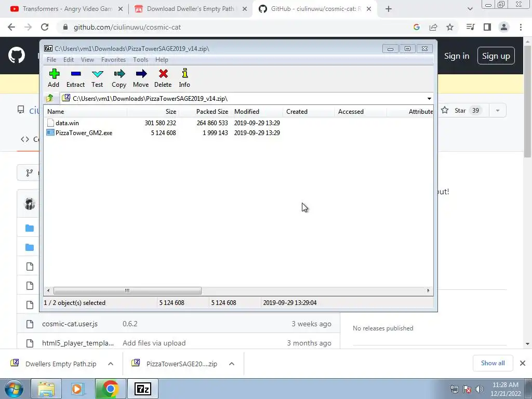Open the File menu in 7-Zip

pyautogui.click(x=51, y=60)
